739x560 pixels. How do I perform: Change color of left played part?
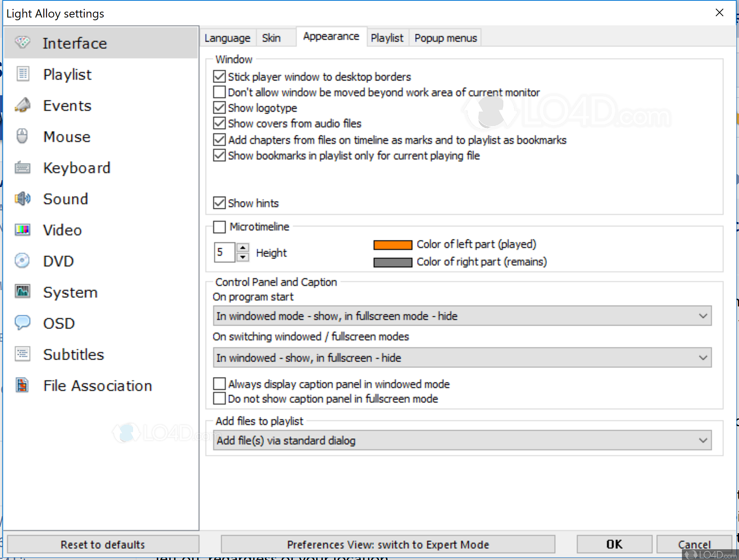(393, 245)
